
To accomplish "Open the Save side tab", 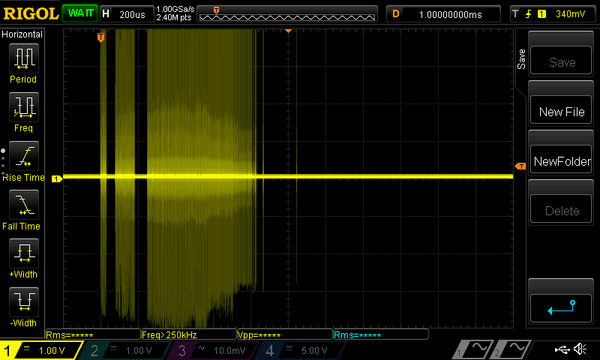I will 521,59.
